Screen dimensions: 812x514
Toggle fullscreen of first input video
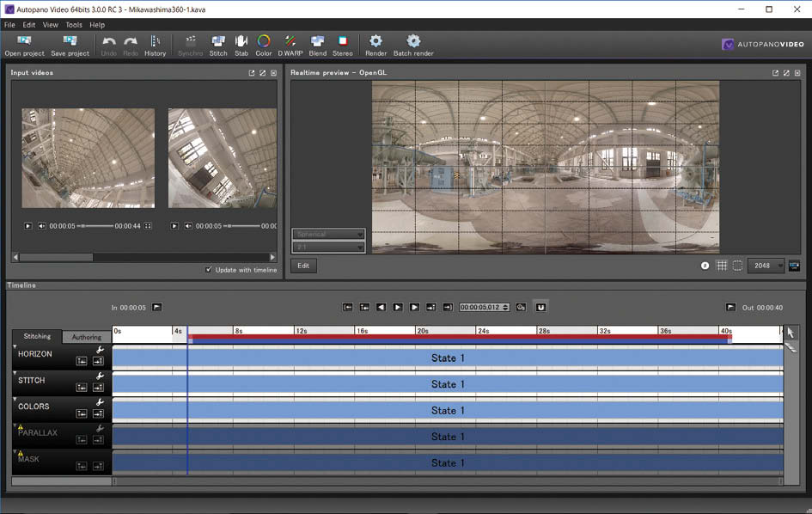tap(148, 226)
